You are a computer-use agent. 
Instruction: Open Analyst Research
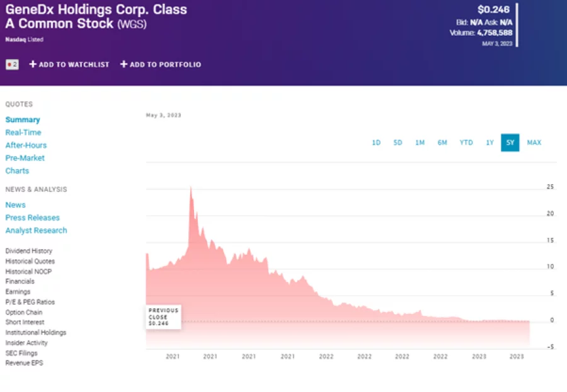pyautogui.click(x=36, y=230)
